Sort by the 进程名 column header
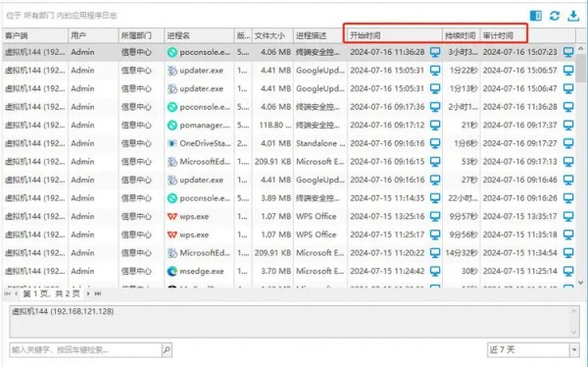 click(x=199, y=35)
